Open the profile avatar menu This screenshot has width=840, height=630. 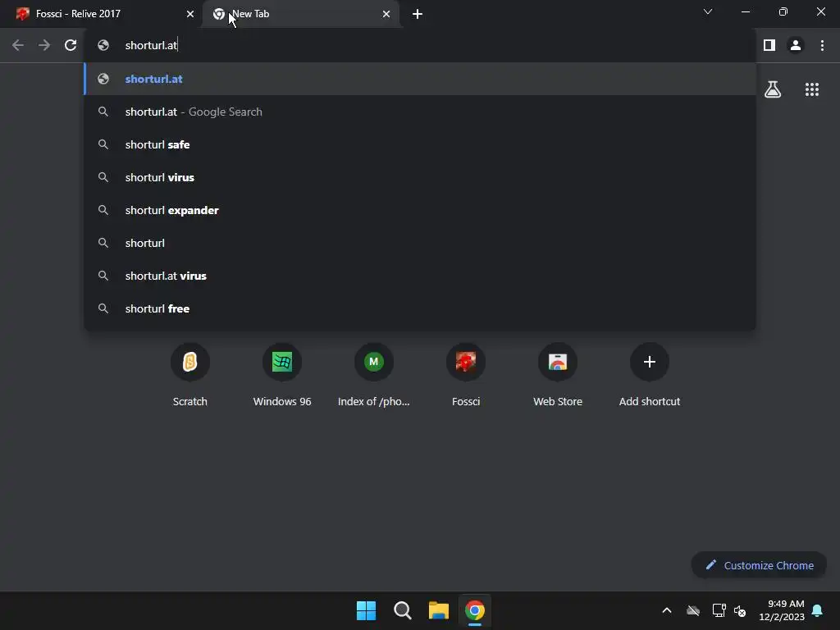(x=796, y=46)
